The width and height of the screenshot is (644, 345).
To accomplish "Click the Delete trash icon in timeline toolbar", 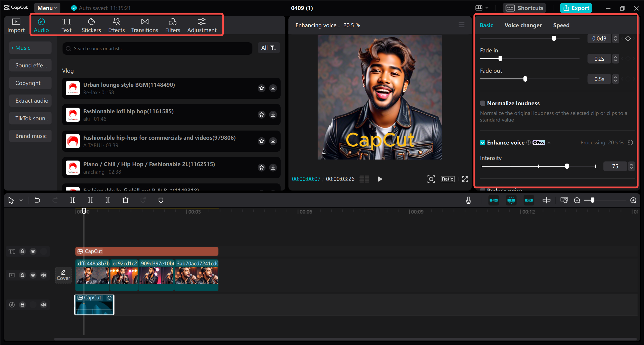I will (x=125, y=200).
